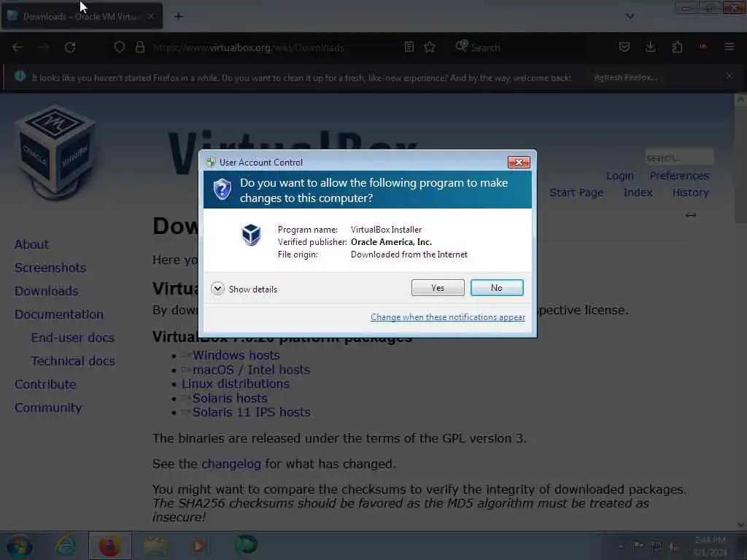Open the list all tabs dropdown arrow
Image resolution: width=747 pixels, height=560 pixels.
630,16
